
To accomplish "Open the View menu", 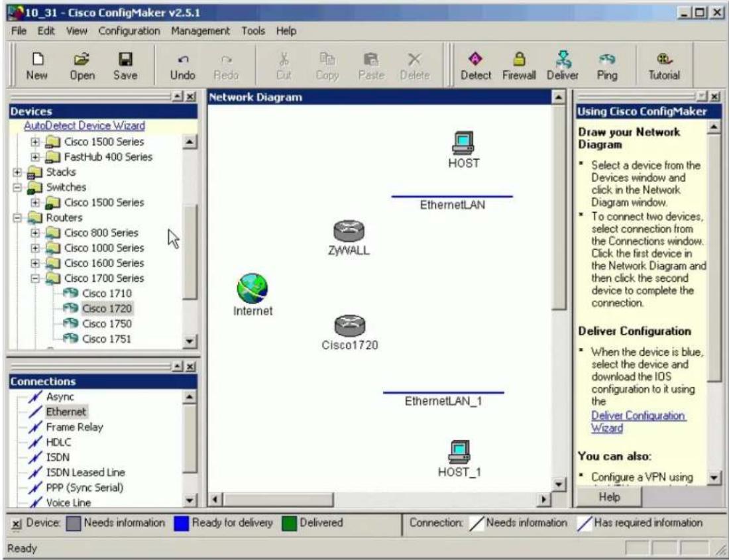I will (x=76, y=31).
